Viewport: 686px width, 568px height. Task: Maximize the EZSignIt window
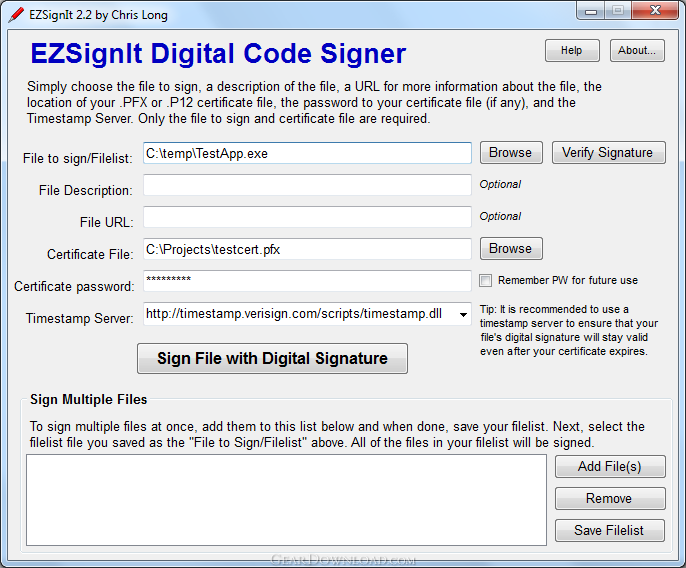(x=618, y=11)
